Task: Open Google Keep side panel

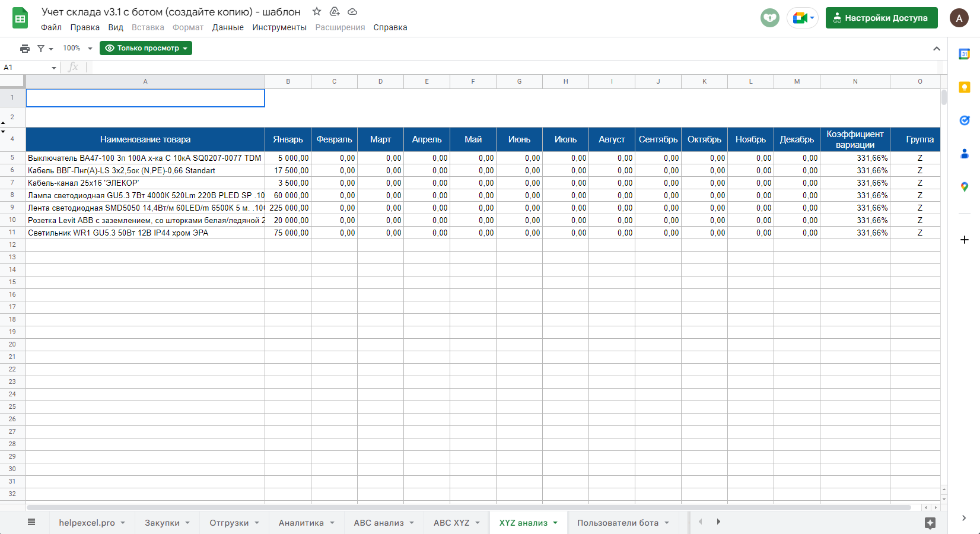Action: [965, 87]
